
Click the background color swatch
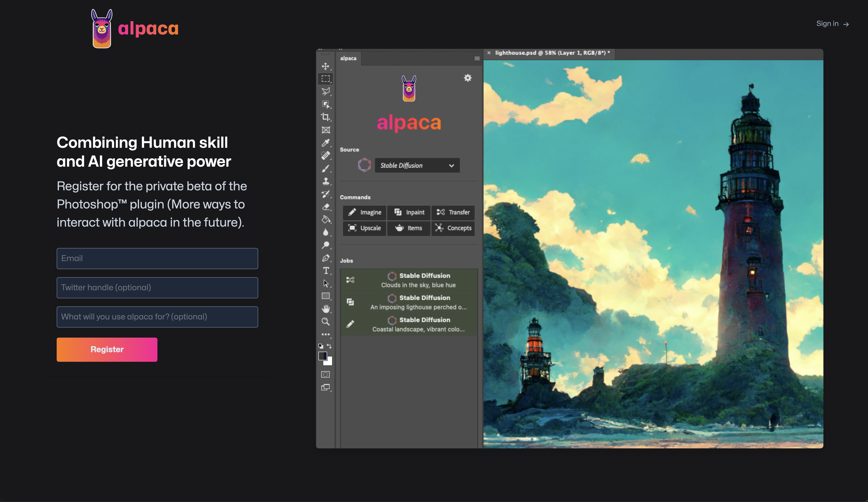click(x=329, y=362)
